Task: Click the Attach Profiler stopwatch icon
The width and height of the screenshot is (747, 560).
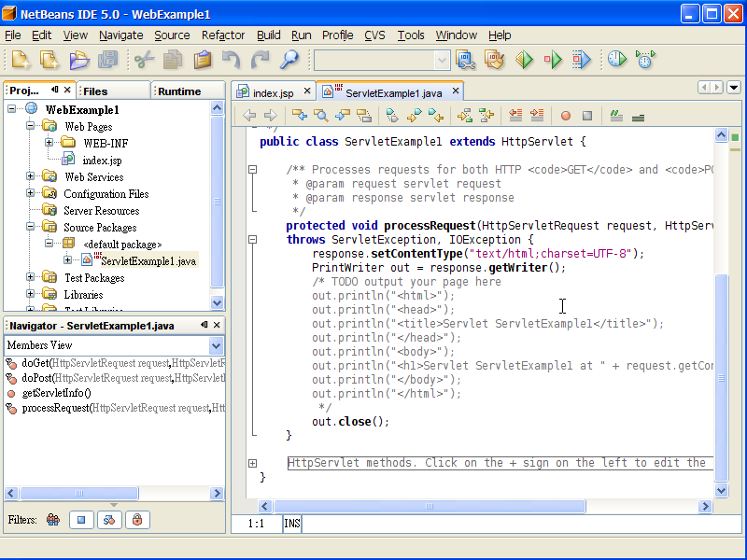Action: click(646, 60)
